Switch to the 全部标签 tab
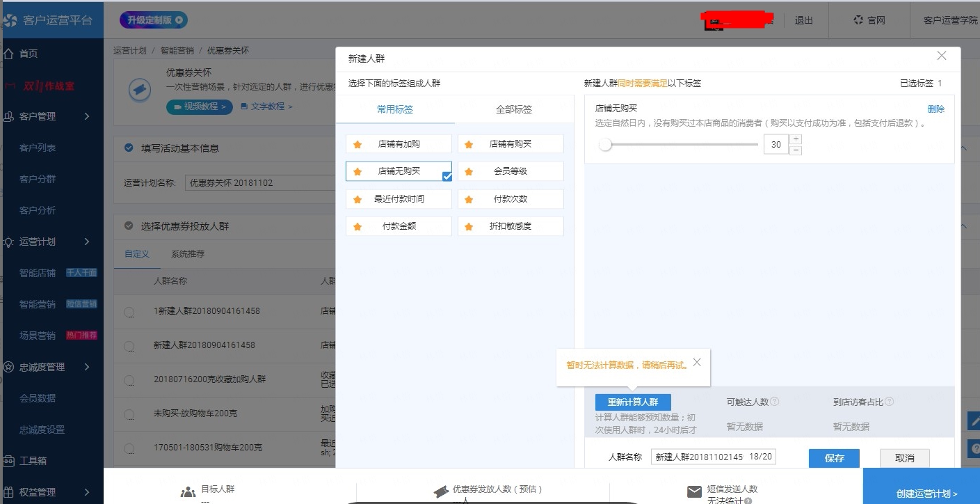Screen dimensions: 980x504 (514, 109)
